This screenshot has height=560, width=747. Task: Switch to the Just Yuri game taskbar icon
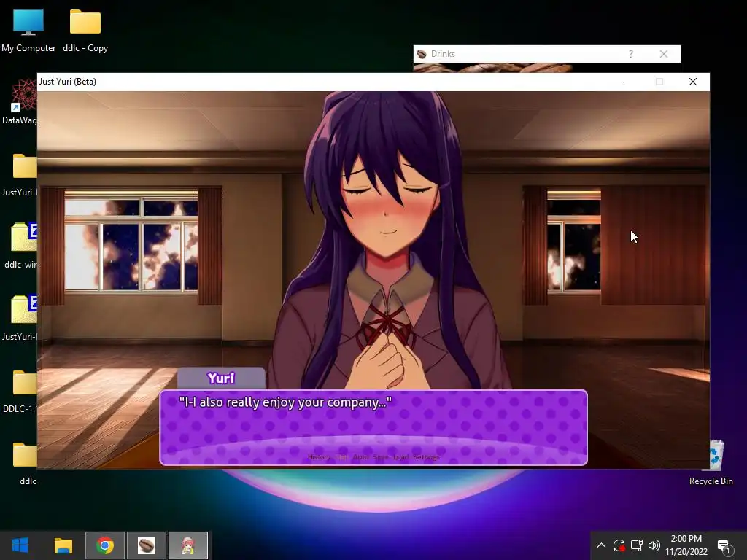188,545
